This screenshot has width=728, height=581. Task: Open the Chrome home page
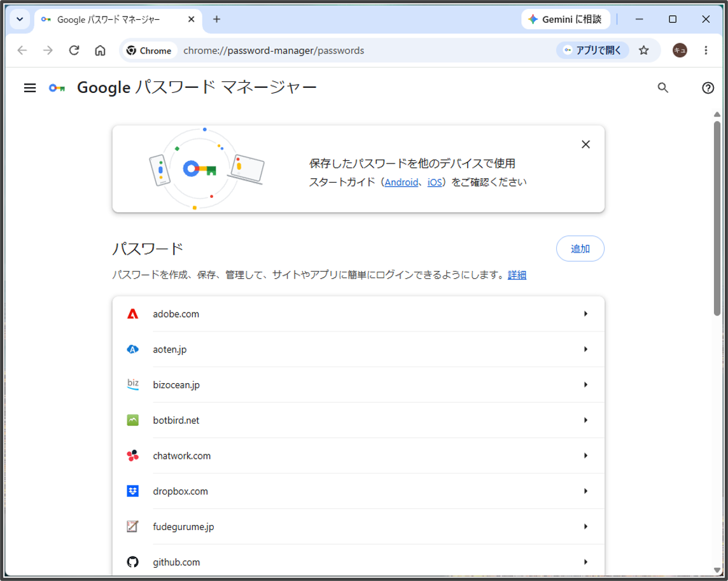[101, 50]
